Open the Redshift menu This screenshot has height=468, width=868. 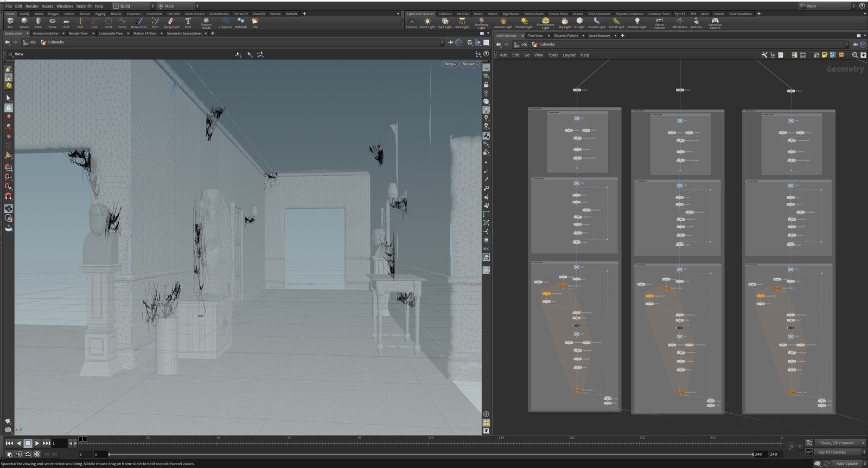click(84, 6)
